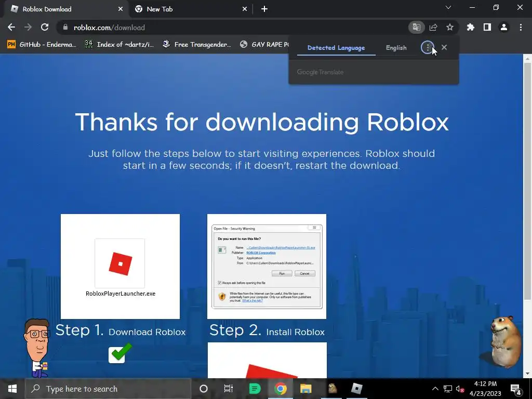Viewport: 532px width, 399px height.
Task: Bookmark this page with the star icon
Action: [x=450, y=27]
